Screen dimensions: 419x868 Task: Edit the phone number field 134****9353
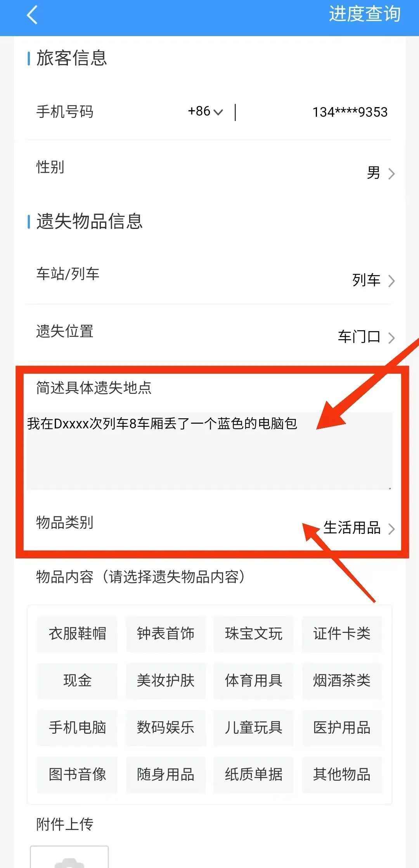click(350, 112)
